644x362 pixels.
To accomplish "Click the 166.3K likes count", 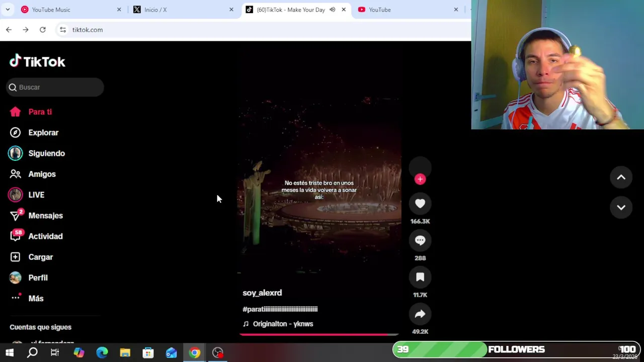I will coord(420,221).
